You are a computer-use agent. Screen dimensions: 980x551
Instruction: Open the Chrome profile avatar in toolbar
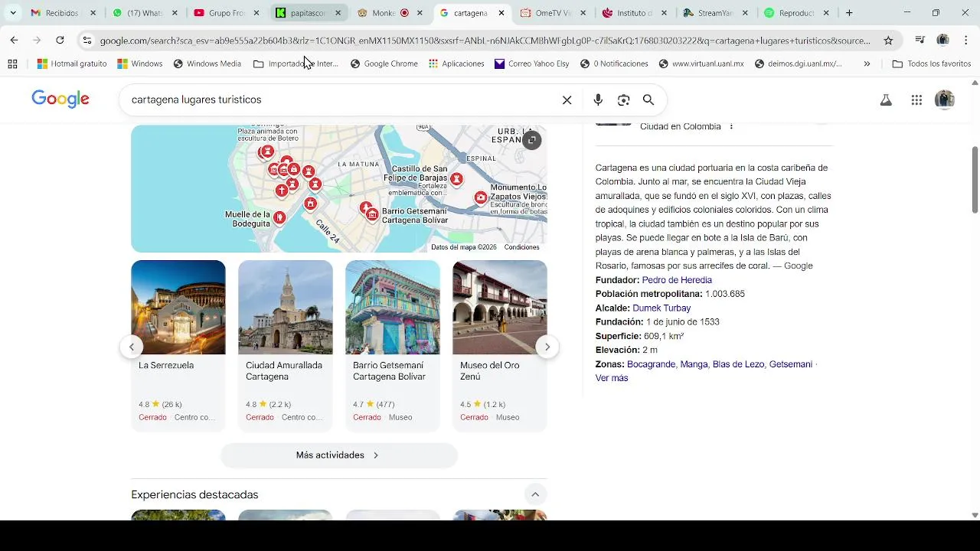943,40
